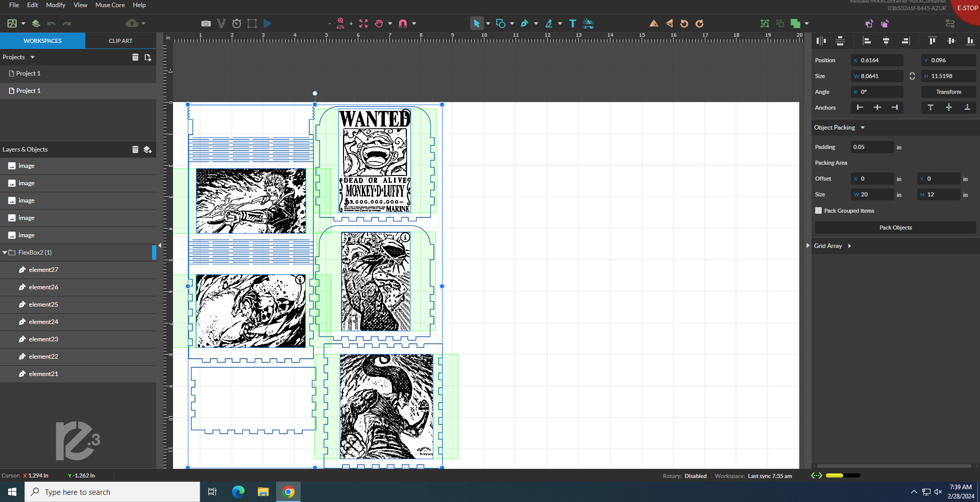Open the Modify menu

click(56, 5)
